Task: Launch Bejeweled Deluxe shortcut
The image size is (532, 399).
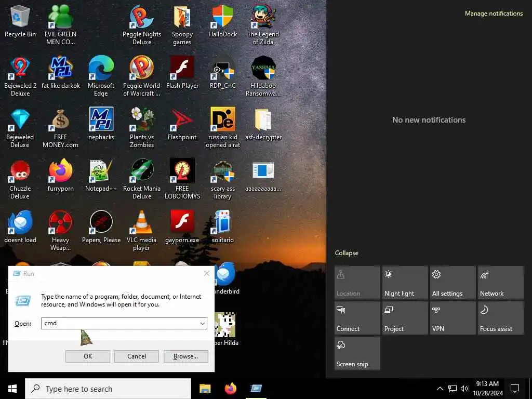Action: click(x=20, y=128)
